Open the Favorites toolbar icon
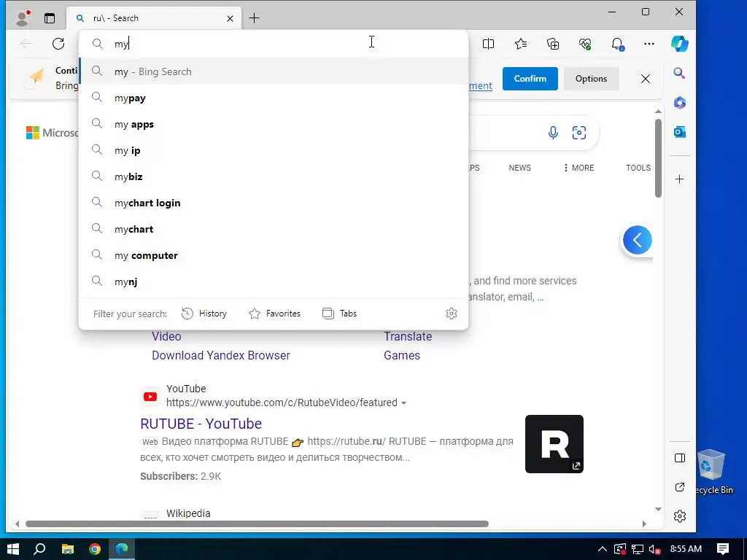 521,44
